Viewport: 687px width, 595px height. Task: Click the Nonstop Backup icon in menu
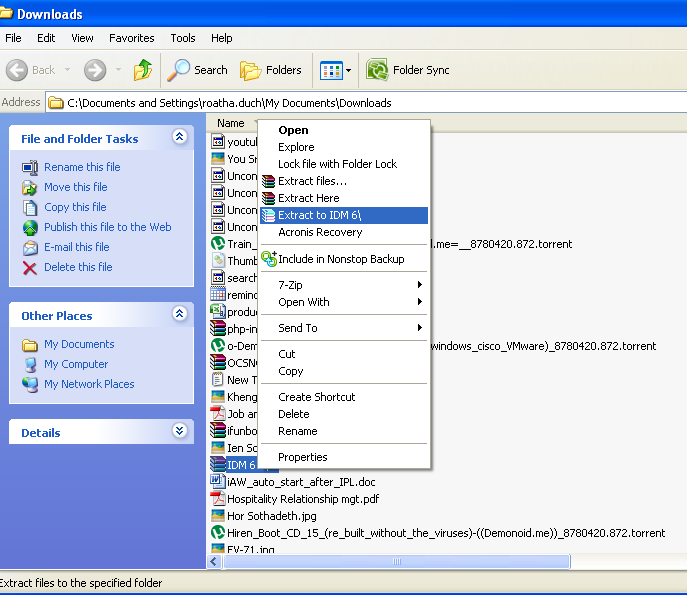coord(269,259)
